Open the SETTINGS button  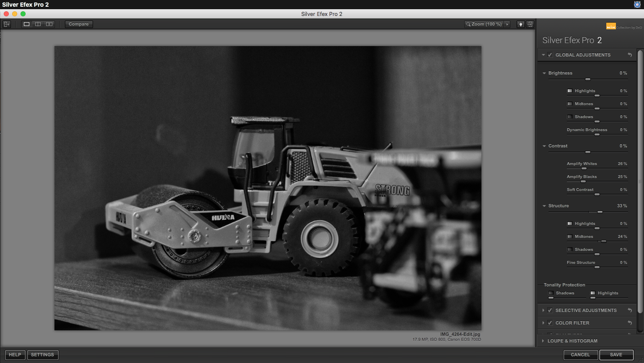[x=43, y=355]
